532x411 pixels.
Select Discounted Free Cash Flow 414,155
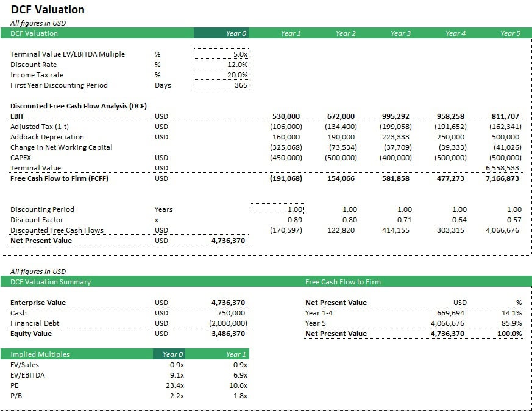395,230
